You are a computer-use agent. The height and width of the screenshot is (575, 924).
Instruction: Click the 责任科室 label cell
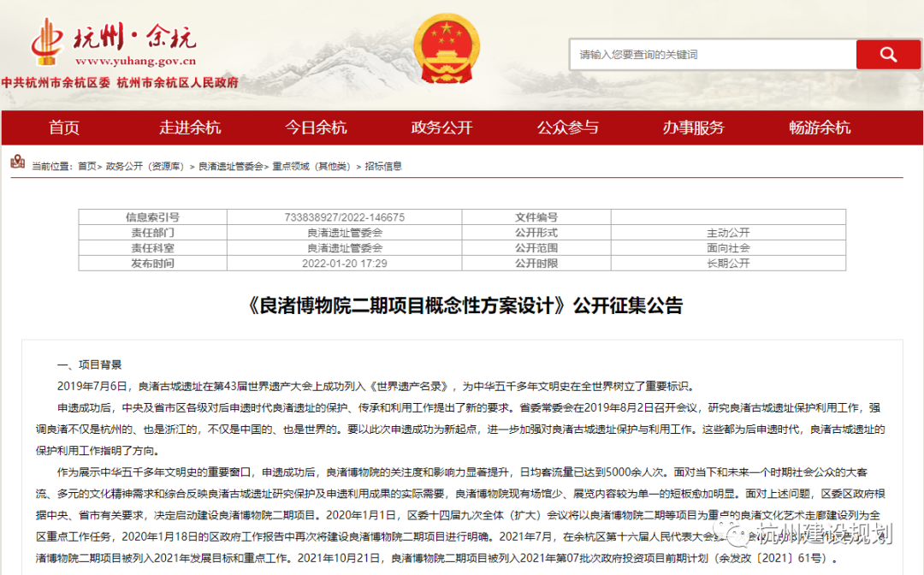(152, 248)
